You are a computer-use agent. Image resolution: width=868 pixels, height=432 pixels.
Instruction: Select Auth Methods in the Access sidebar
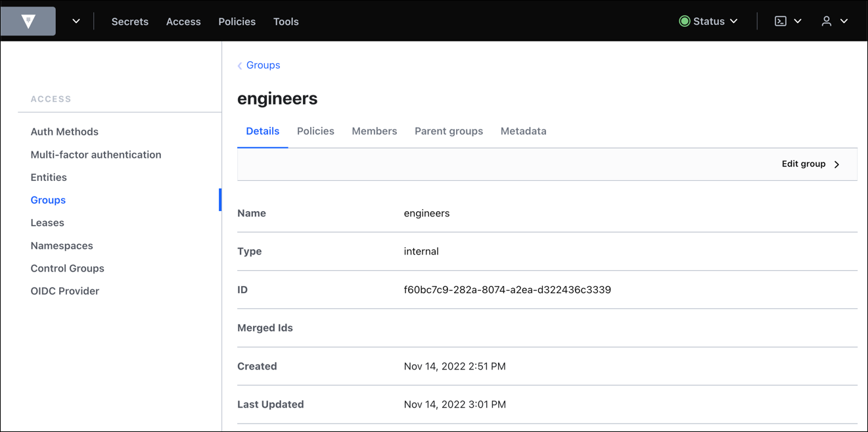click(x=64, y=132)
